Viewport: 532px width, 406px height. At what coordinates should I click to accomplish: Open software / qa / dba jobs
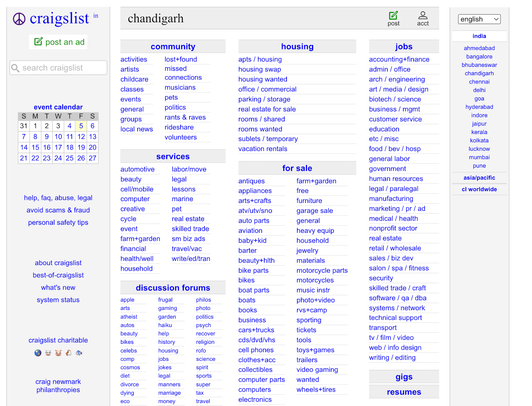398,298
